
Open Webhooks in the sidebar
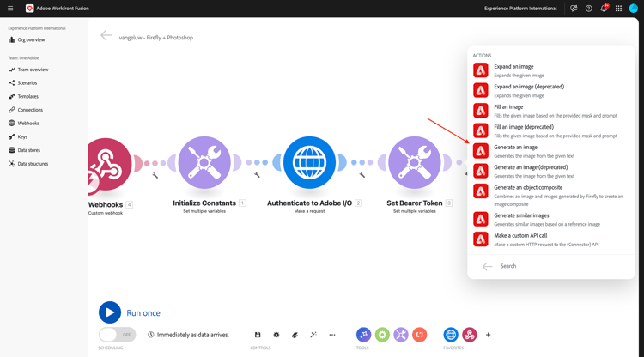tap(24, 123)
